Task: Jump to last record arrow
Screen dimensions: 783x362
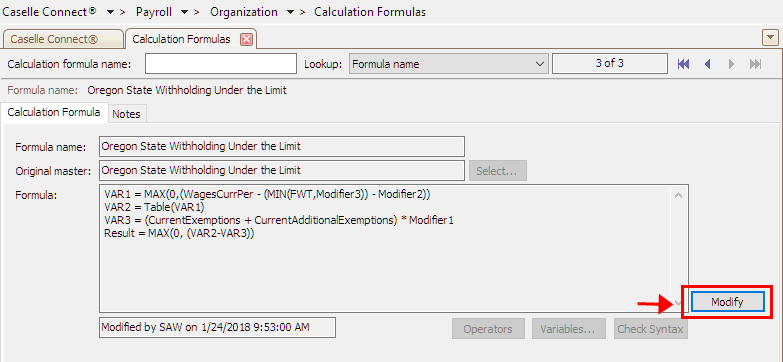Action: point(756,64)
